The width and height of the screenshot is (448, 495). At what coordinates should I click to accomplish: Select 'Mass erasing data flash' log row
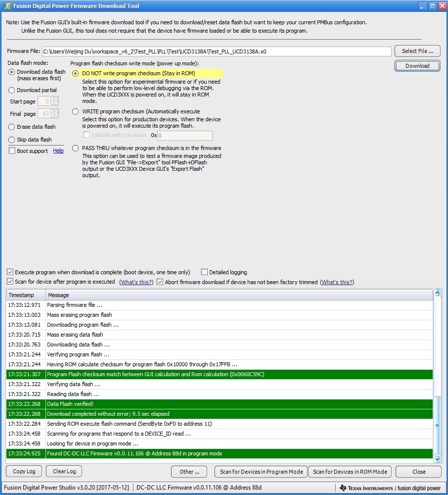[220, 335]
